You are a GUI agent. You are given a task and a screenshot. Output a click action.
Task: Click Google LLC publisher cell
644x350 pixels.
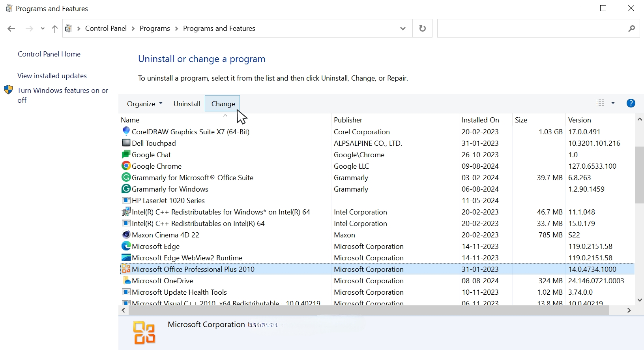(351, 166)
